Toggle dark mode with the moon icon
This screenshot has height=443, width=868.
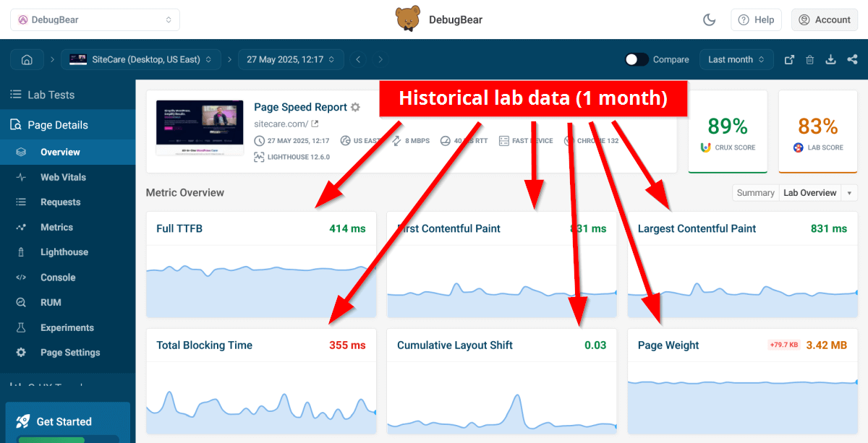tap(710, 20)
